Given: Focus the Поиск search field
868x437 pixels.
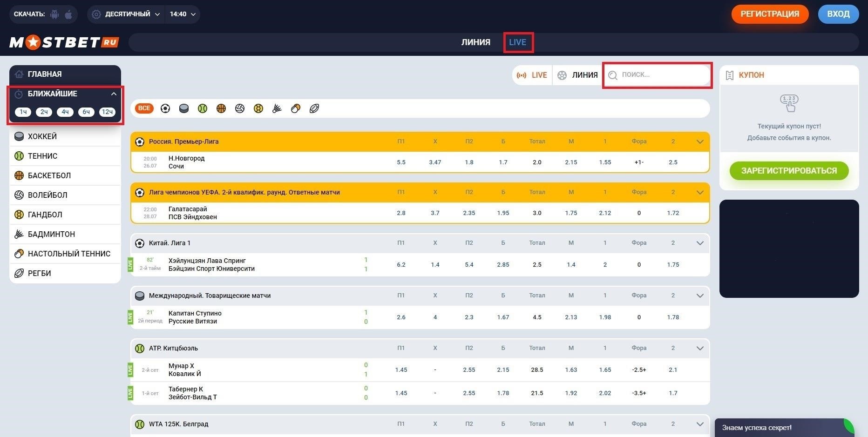Looking at the screenshot, I should pos(658,75).
